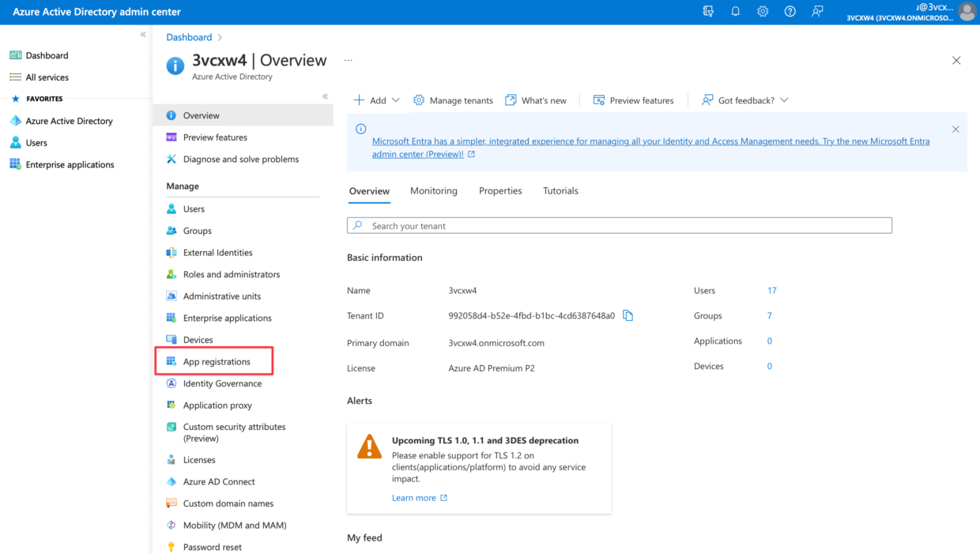Image resolution: width=980 pixels, height=554 pixels.
Task: Click Learn more in the TLS alert
Action: pos(414,497)
